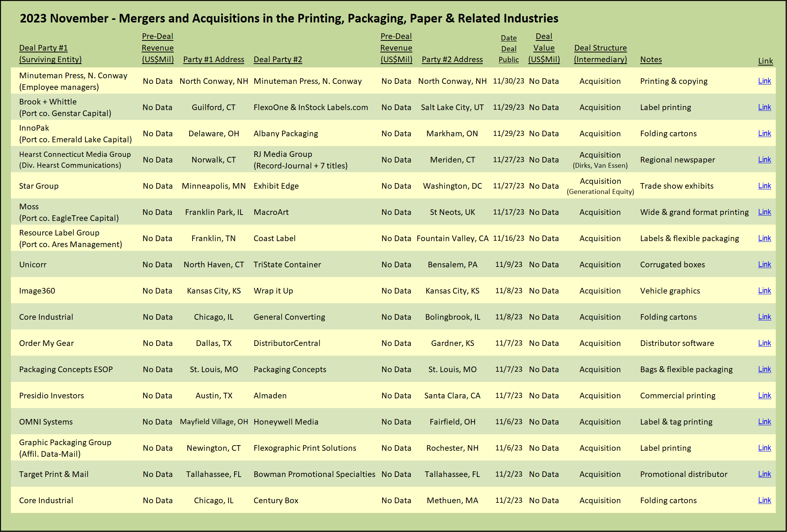Open the Link for OMNI Systems deal

(764, 422)
